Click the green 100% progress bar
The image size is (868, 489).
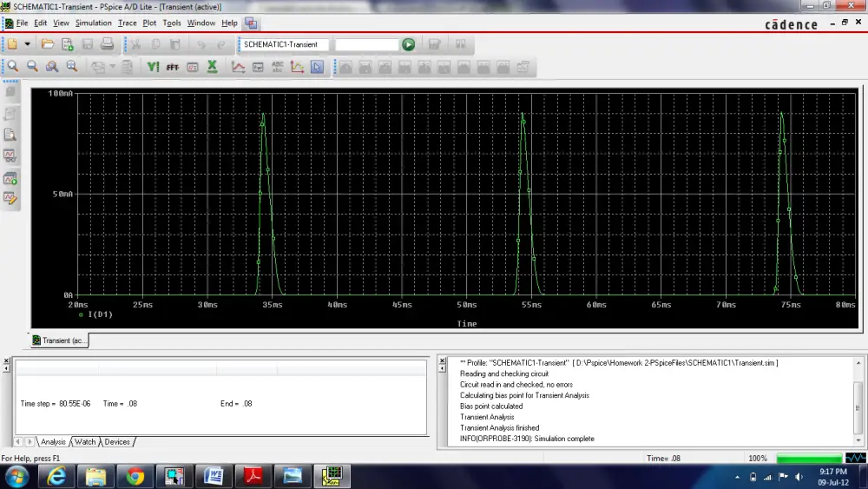809,458
